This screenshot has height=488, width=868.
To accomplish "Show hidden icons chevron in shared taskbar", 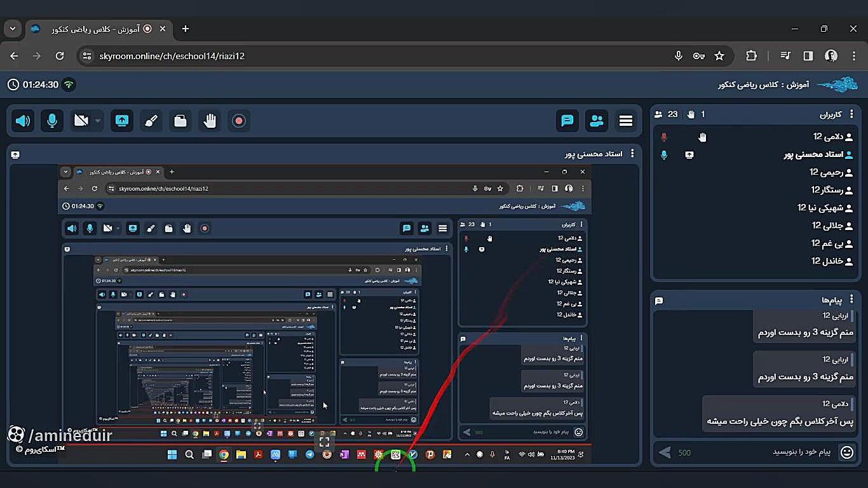I will (468, 454).
